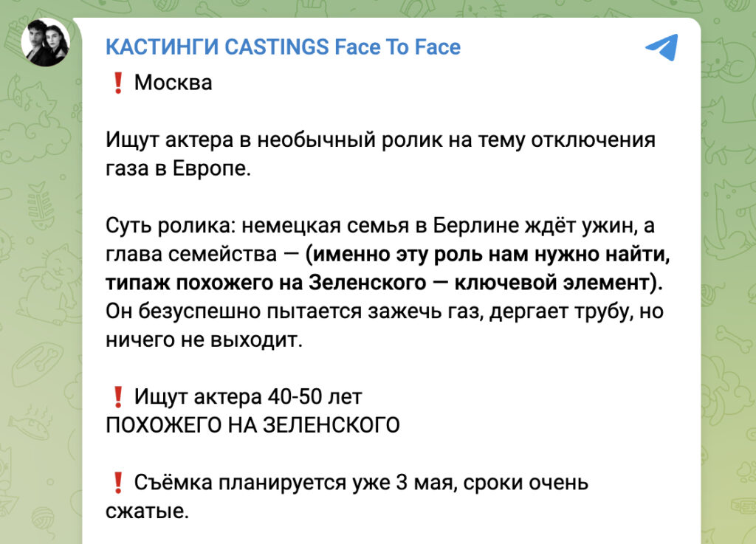Click the line Ищут актера 40-50 лет

coord(247,396)
